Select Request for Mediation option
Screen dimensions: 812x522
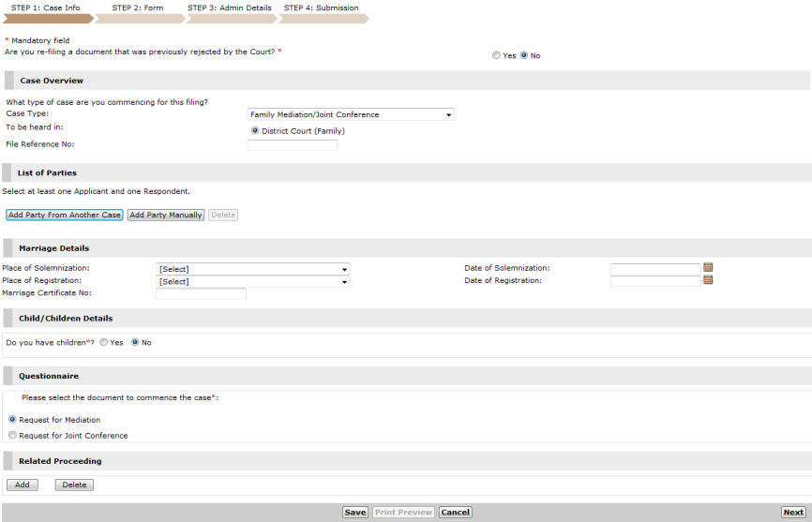tap(12, 420)
